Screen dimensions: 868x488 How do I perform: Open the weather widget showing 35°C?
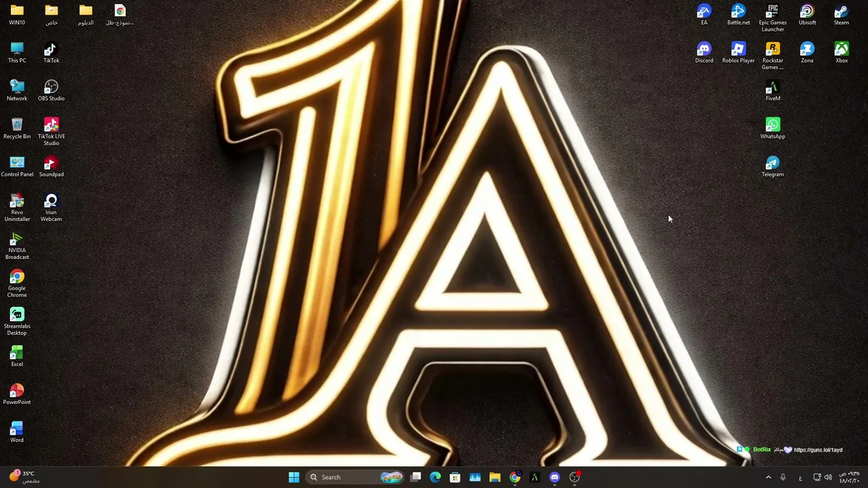(24, 477)
